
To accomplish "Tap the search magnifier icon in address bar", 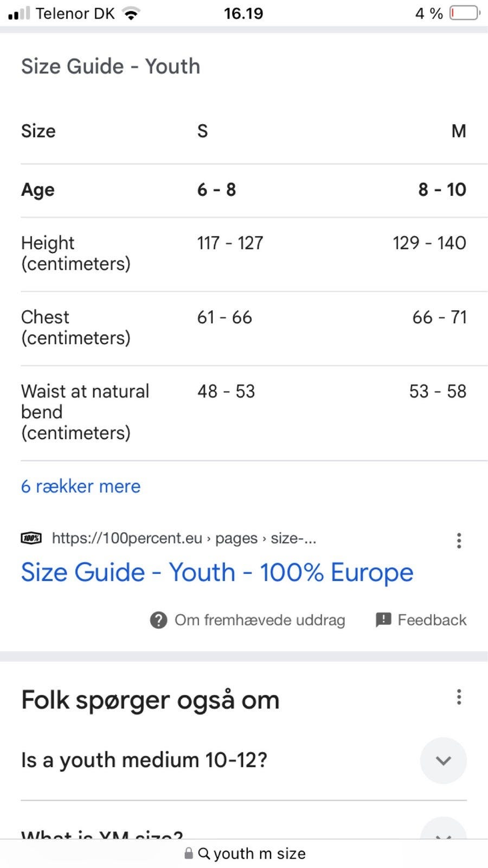I will click(204, 853).
